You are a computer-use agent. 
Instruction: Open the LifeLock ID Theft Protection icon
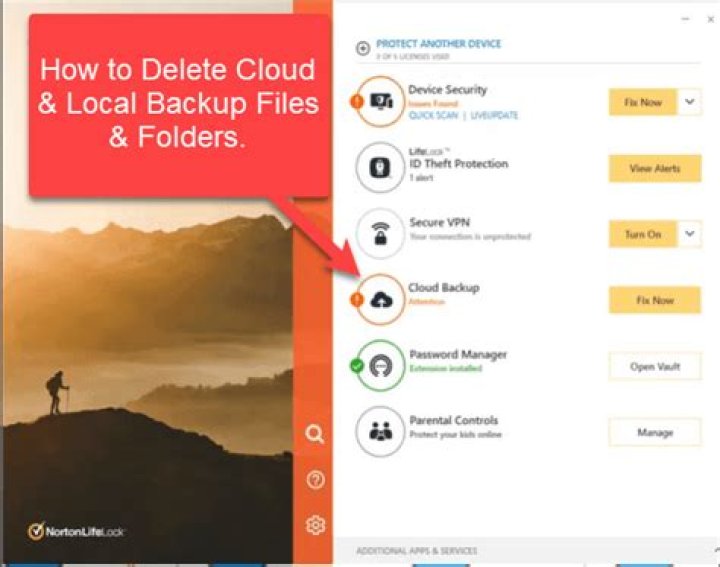coord(380,167)
